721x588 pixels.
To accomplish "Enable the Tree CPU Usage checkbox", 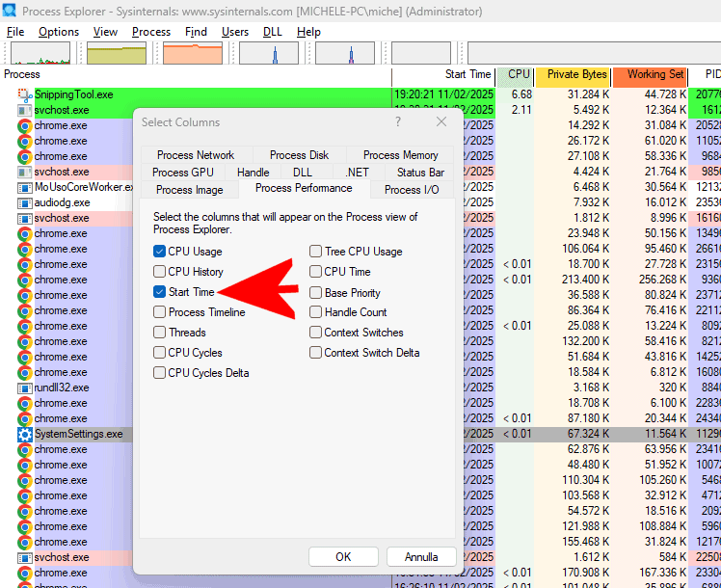I will (x=315, y=251).
